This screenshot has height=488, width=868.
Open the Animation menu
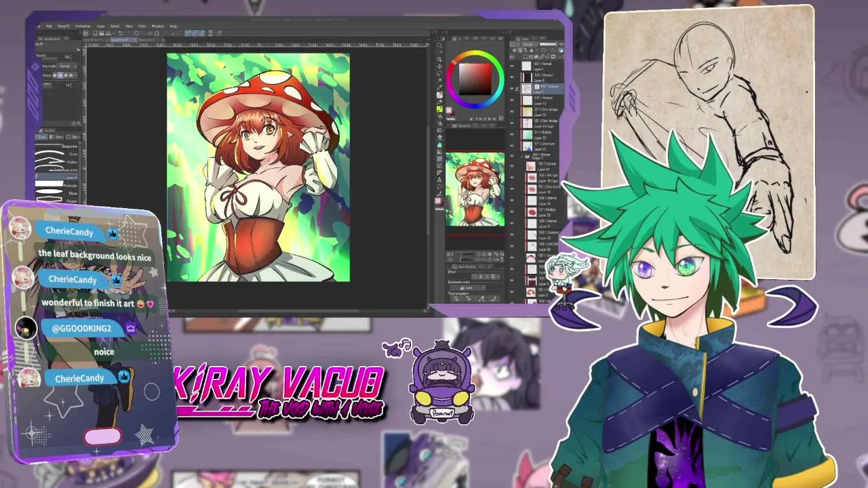83,26
